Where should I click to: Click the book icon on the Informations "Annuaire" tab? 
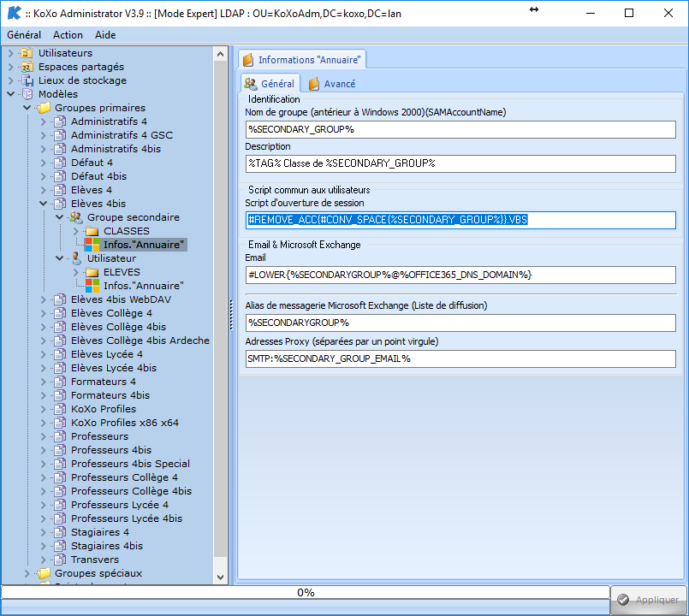pos(248,59)
